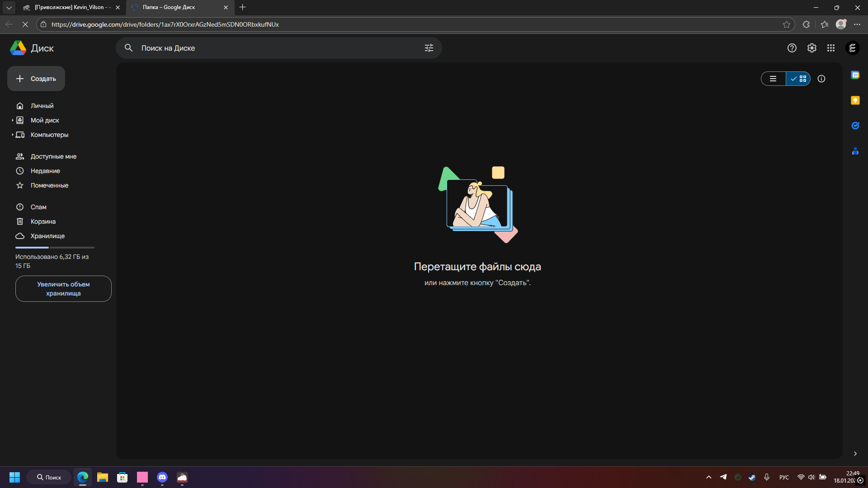Screen dimensions: 868x488
Task: Focus the Поиск на Диске field
Action: pos(271,48)
